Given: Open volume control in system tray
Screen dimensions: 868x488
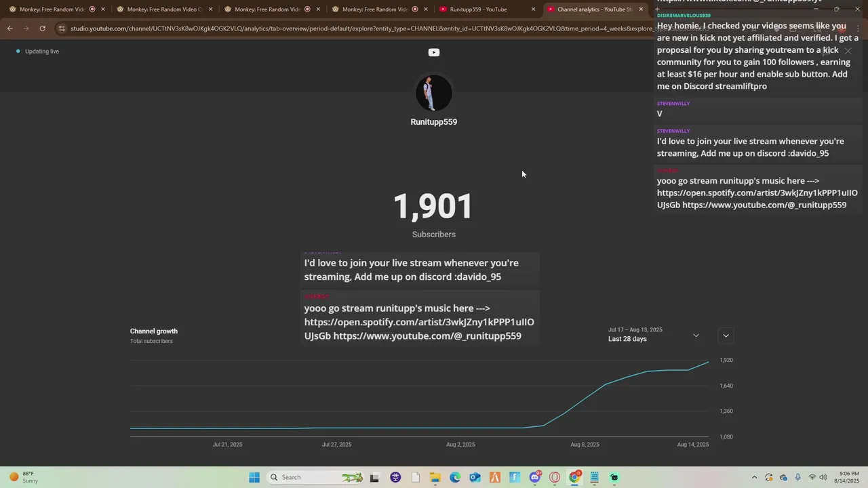Looking at the screenshot, I should click(x=824, y=477).
